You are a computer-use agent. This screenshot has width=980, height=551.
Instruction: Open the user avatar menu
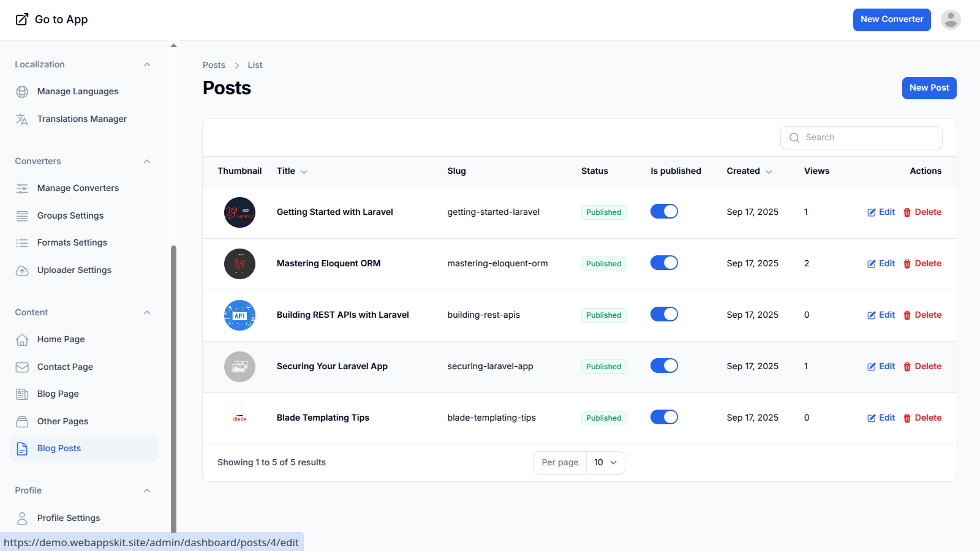coord(950,20)
